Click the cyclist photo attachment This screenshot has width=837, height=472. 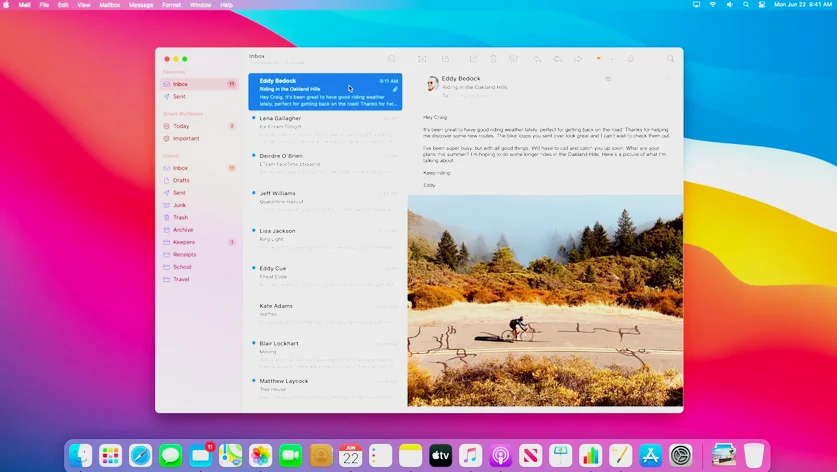[x=545, y=301]
